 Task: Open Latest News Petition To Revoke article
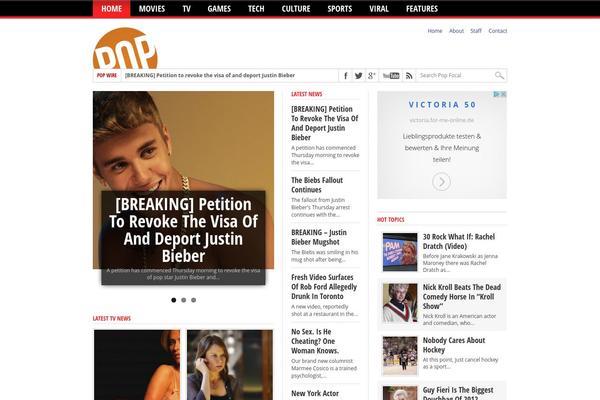pyautogui.click(x=324, y=123)
